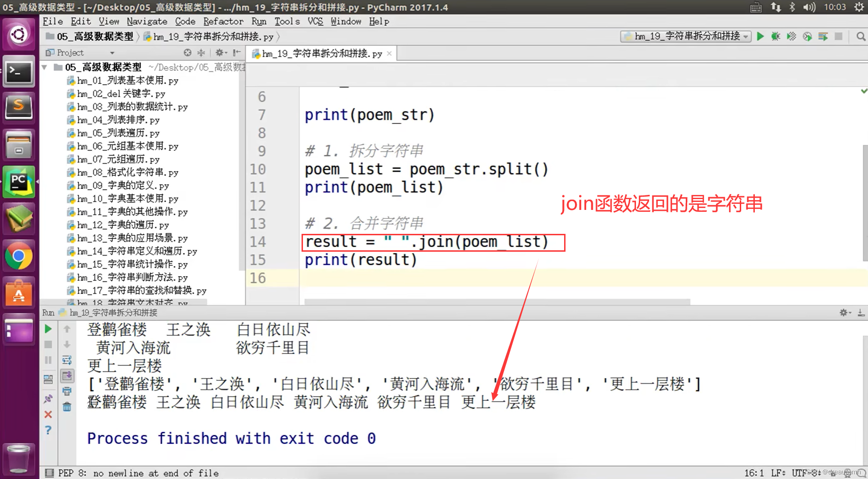The width and height of the screenshot is (868, 479).
Task: Open the VCS menu
Action: click(315, 22)
